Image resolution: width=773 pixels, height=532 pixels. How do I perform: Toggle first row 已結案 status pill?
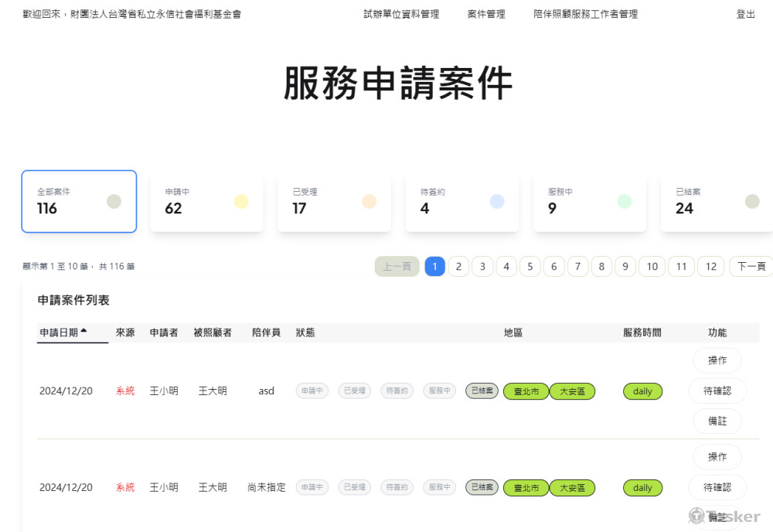(482, 391)
